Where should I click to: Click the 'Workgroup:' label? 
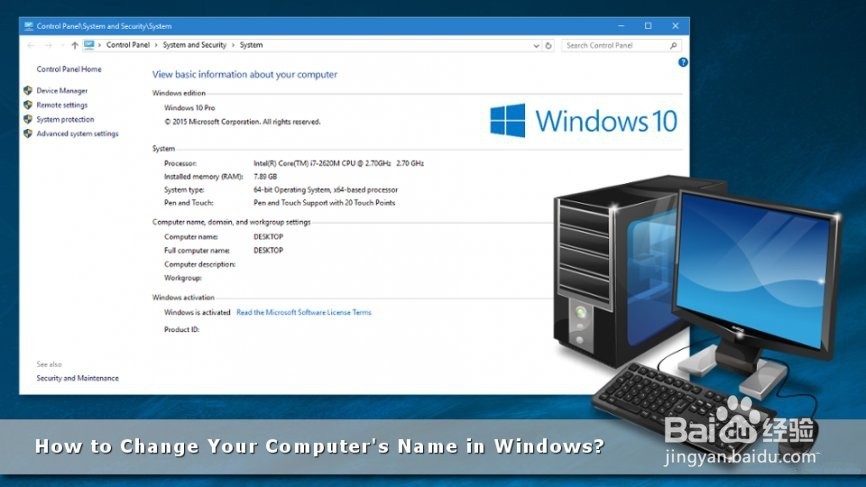click(x=183, y=278)
